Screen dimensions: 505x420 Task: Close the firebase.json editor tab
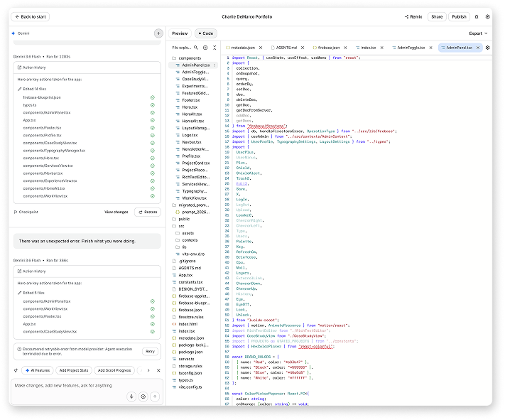[345, 48]
